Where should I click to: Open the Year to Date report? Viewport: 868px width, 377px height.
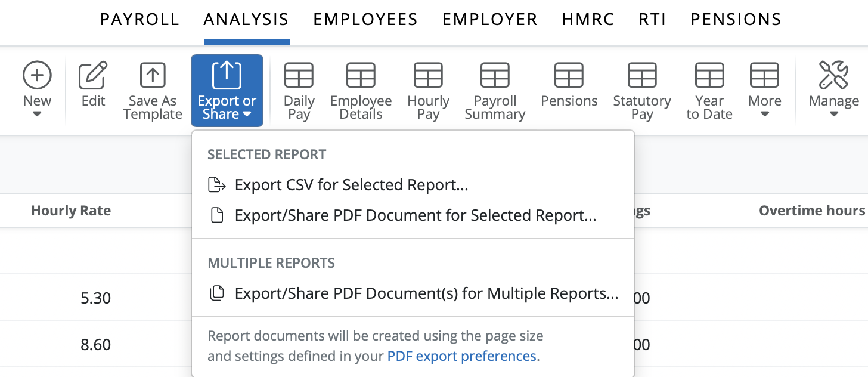709,76
